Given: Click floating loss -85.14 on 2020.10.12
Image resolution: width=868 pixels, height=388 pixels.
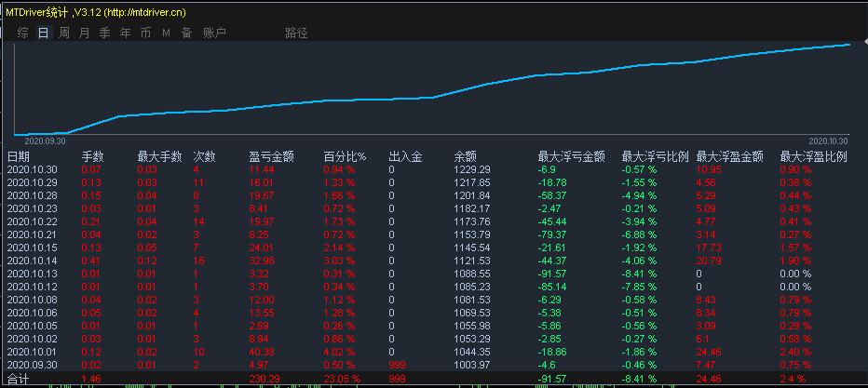Looking at the screenshot, I should (552, 287).
